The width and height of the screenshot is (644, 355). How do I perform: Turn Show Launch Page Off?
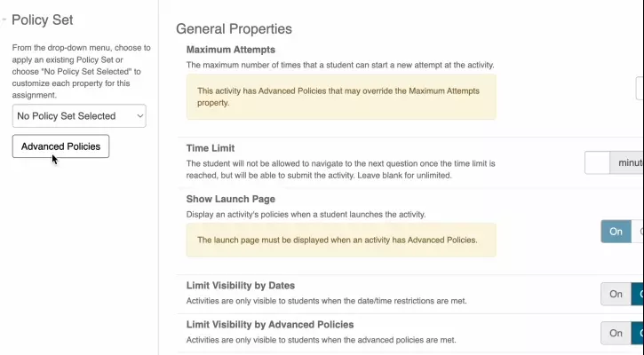point(639,232)
